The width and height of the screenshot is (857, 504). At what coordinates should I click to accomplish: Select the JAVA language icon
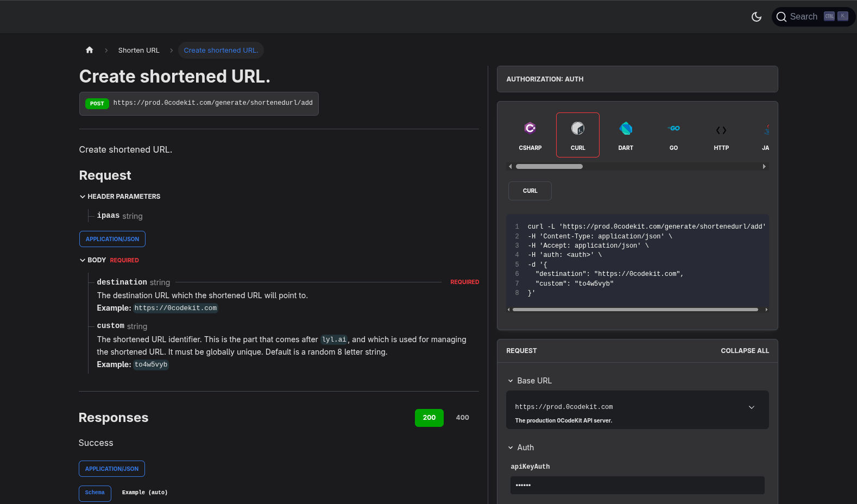(765, 135)
